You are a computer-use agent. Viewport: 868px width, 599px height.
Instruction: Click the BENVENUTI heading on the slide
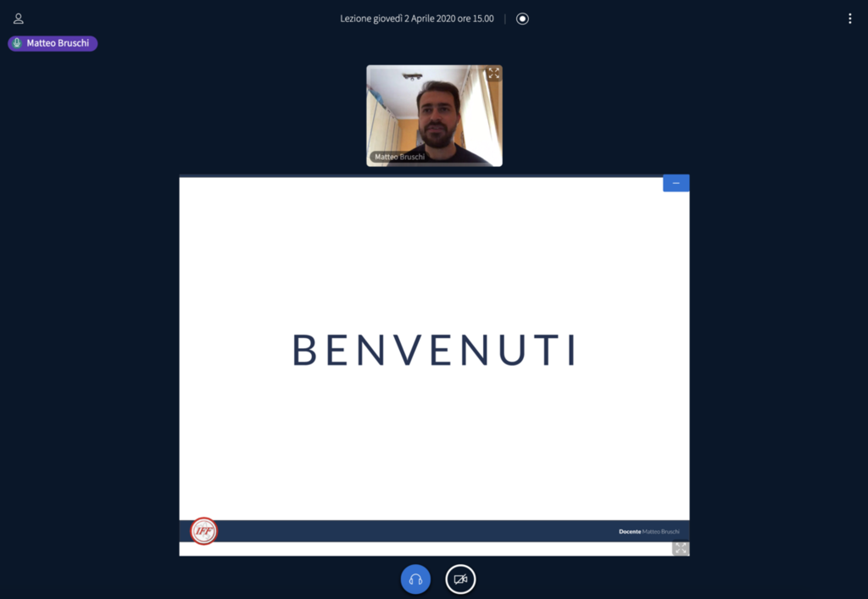pos(434,350)
